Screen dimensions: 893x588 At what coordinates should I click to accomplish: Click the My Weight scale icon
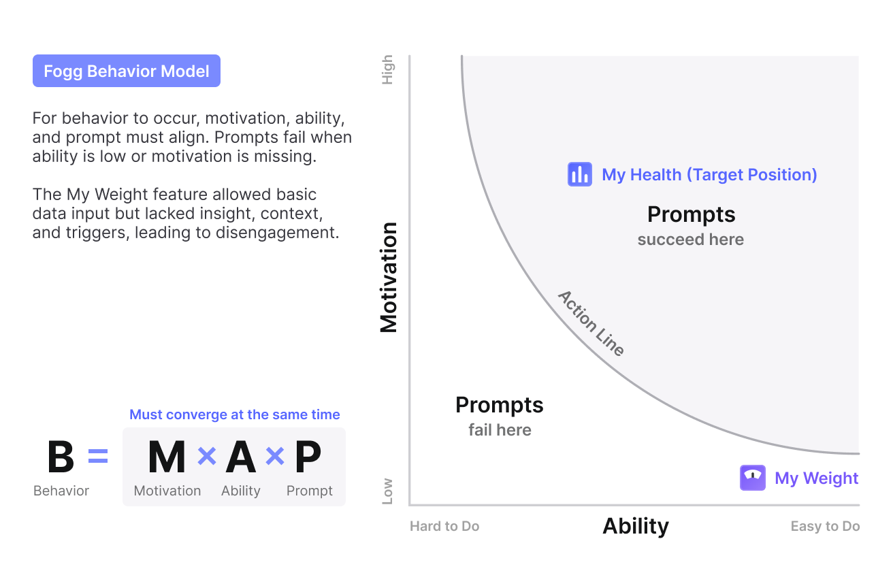pos(753,478)
